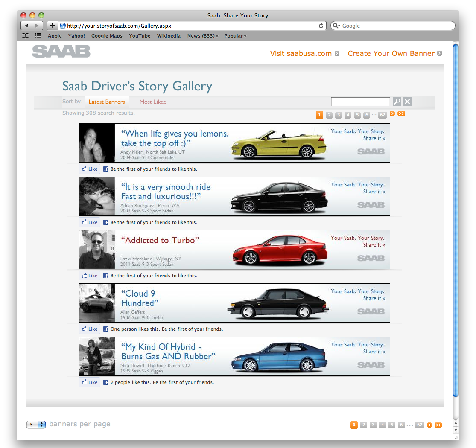Image resolution: width=476 pixels, height=448 pixels.
Task: Clear the gallery search with X button
Action: coord(407,101)
